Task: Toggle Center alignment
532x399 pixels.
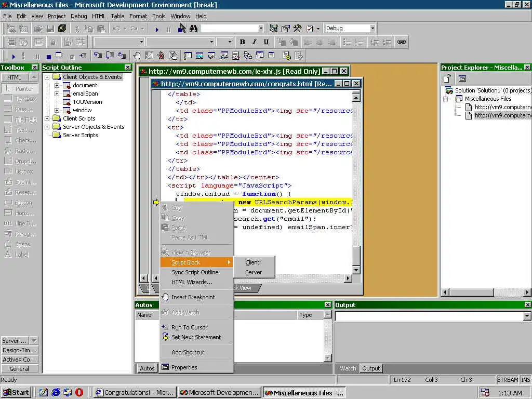Action: tap(320, 42)
